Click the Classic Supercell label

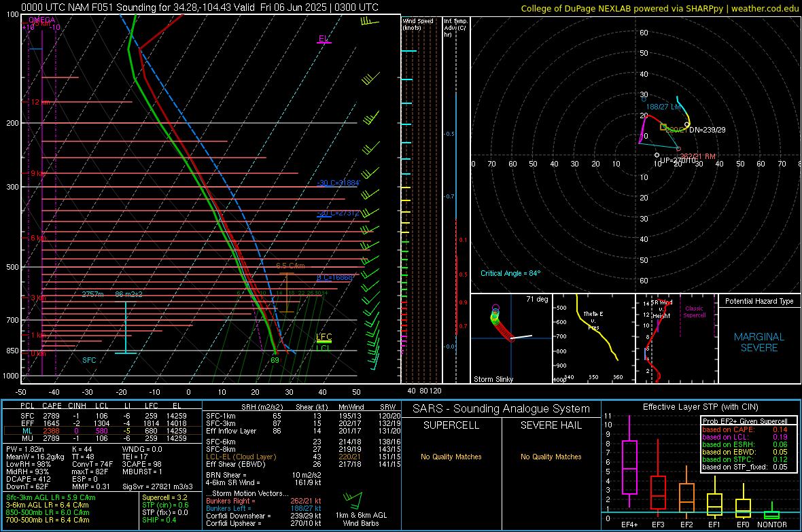(x=694, y=312)
